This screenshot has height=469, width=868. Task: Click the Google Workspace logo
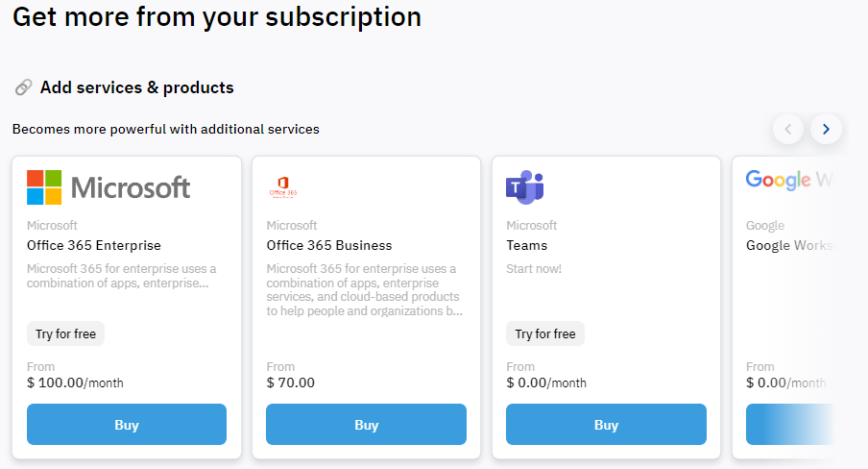coord(789,180)
